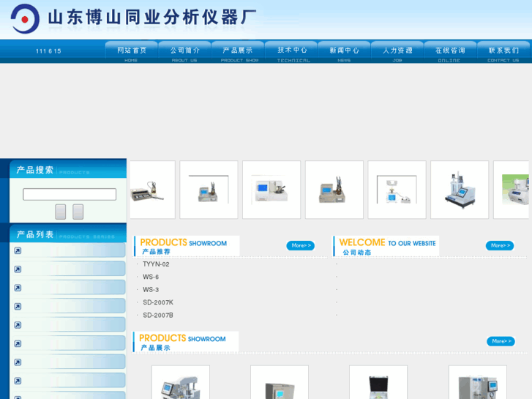The height and width of the screenshot is (399, 532).
Task: Go to 产品展示 PRODUCT SHOW tab
Action: (238, 52)
